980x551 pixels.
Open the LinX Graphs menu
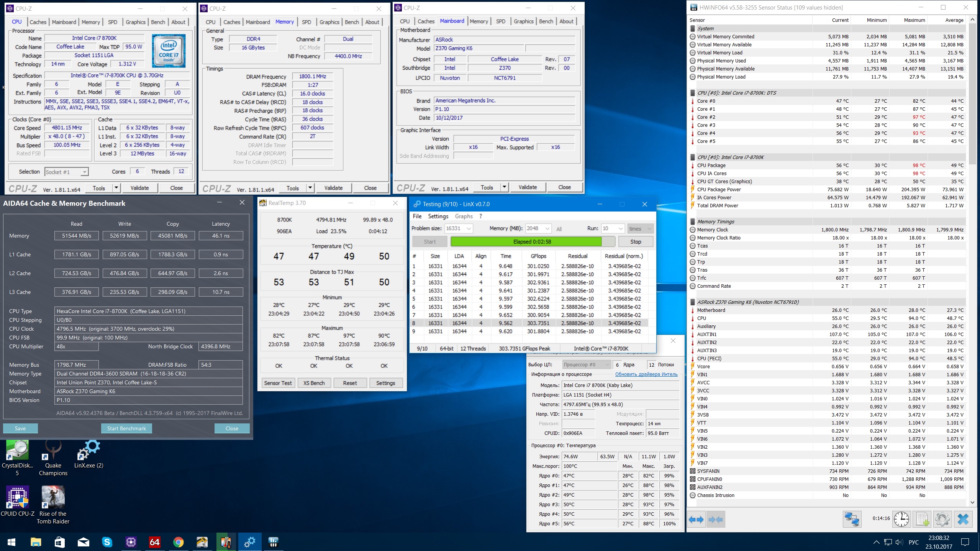pyautogui.click(x=464, y=216)
